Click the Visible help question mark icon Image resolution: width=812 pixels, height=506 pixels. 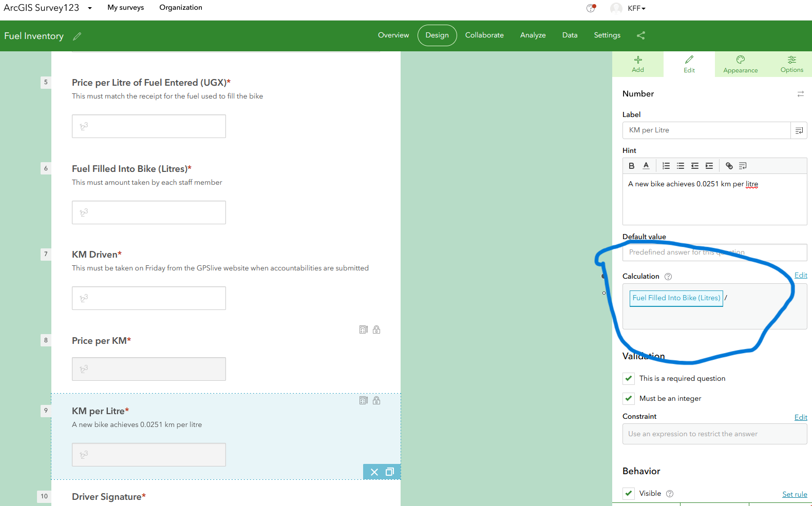[670, 494]
